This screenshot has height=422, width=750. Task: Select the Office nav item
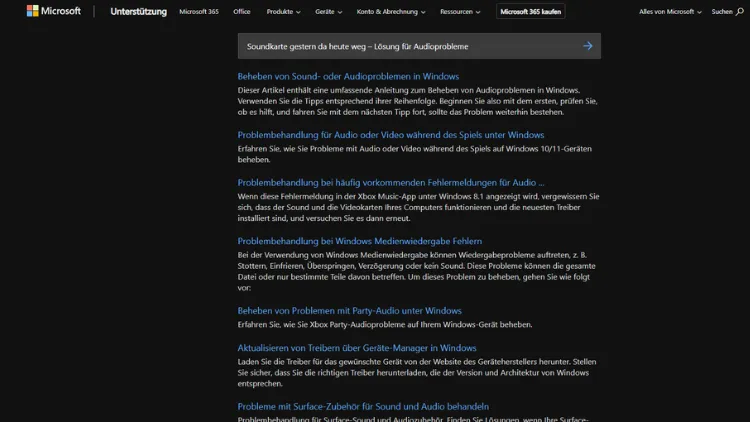pyautogui.click(x=242, y=12)
